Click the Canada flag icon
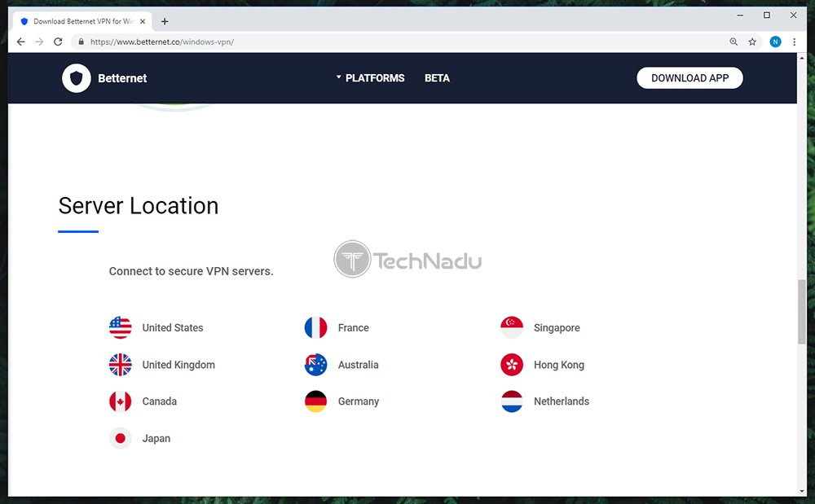The height and width of the screenshot is (504, 815). tap(120, 401)
